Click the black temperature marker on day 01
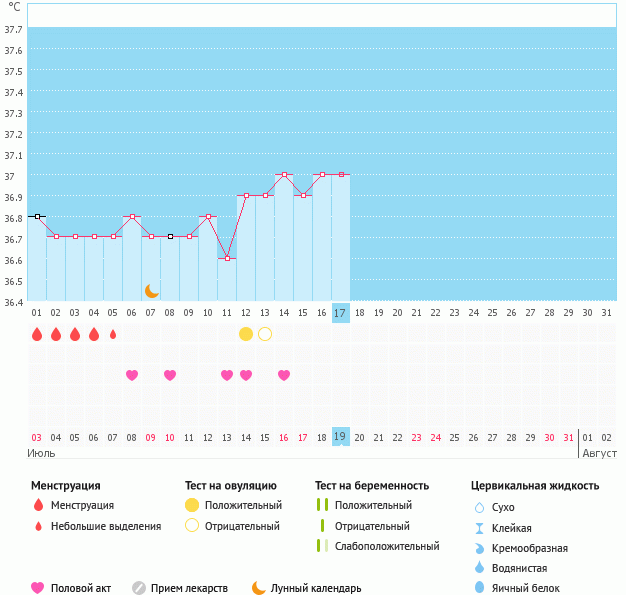The height and width of the screenshot is (595, 626). pyautogui.click(x=37, y=216)
